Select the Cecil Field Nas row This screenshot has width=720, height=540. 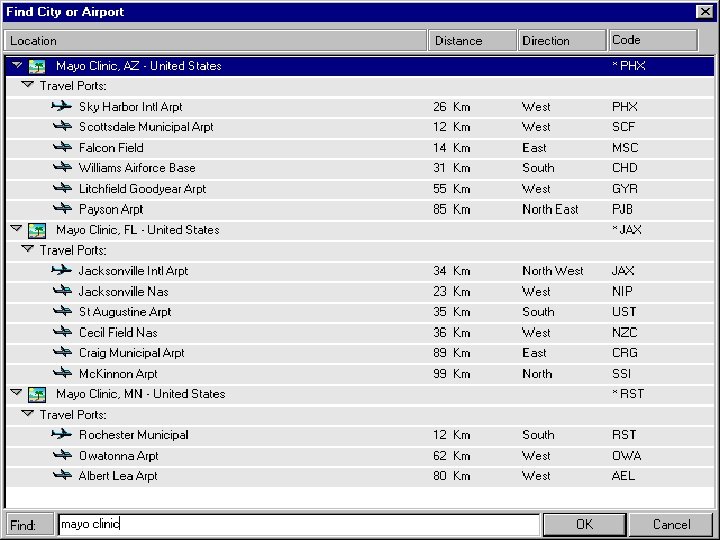pyautogui.click(x=360, y=332)
